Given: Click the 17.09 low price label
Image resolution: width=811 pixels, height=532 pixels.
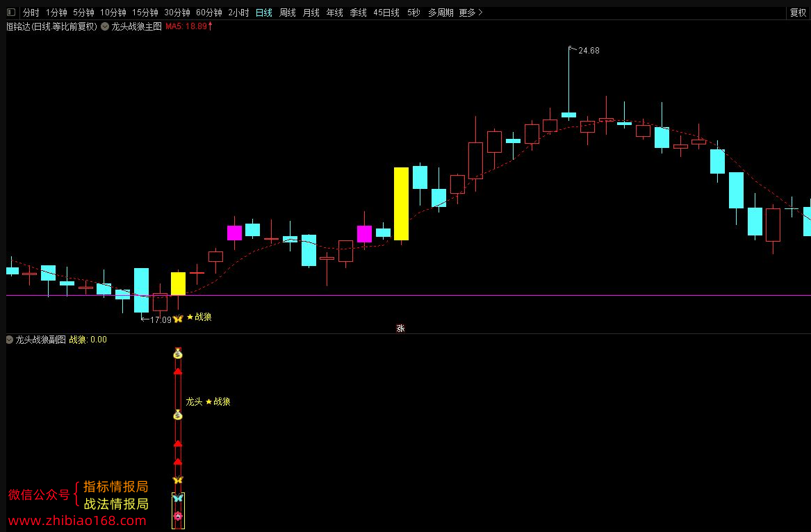Looking at the screenshot, I should 161,319.
